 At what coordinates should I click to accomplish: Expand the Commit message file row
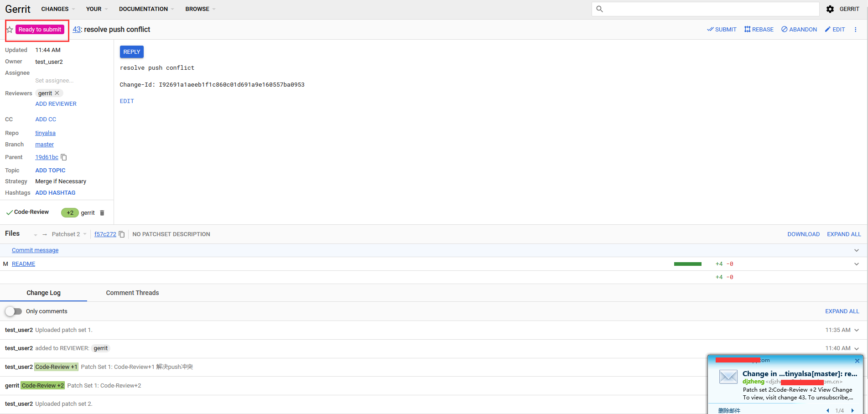[856, 250]
